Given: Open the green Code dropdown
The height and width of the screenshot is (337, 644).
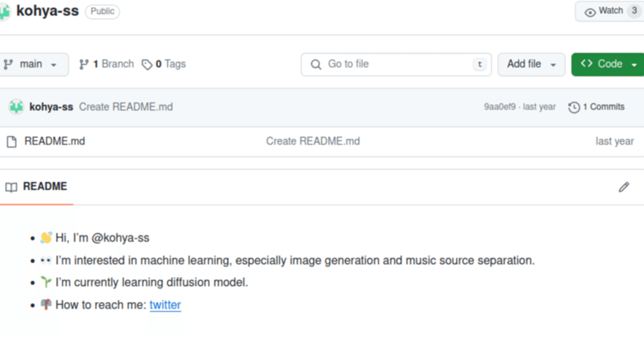Looking at the screenshot, I should (x=609, y=64).
